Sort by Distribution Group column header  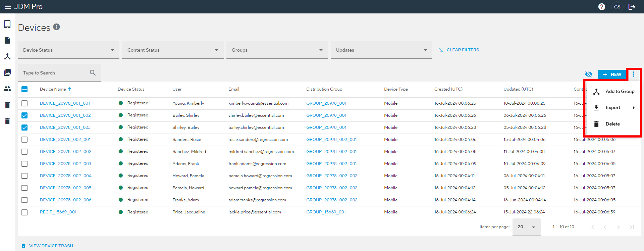point(324,89)
